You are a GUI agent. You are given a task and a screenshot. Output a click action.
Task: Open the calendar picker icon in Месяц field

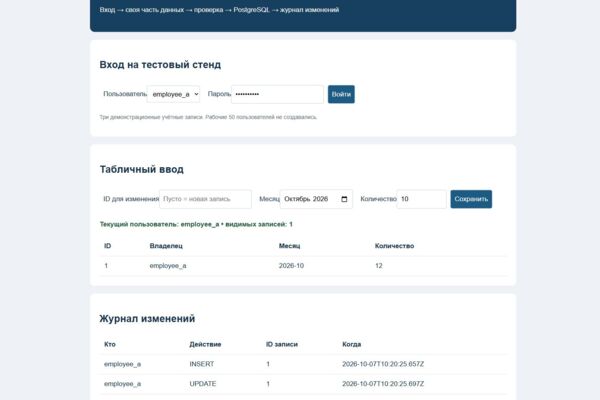coord(344,199)
